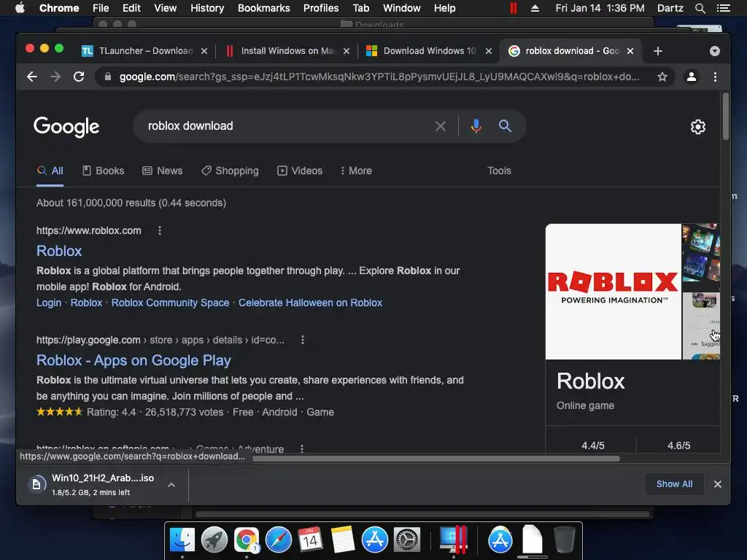Expand the More search filters menu

pos(356,171)
